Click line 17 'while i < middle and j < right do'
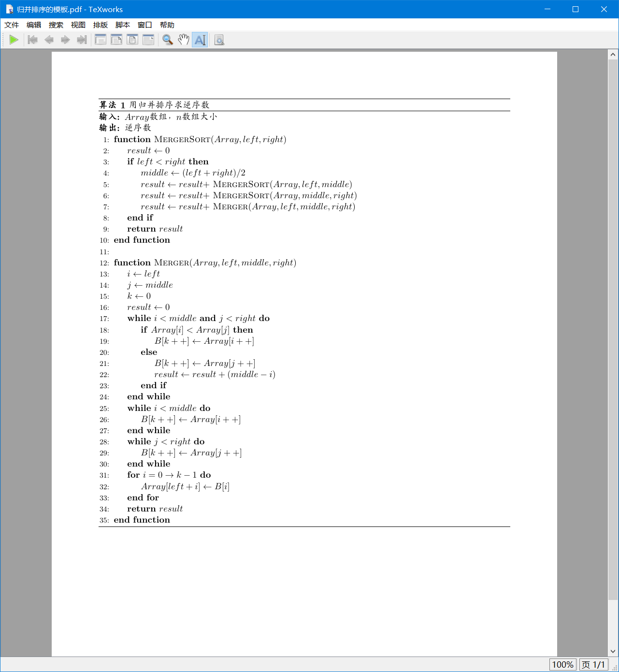This screenshot has height=672, width=619. 199,318
